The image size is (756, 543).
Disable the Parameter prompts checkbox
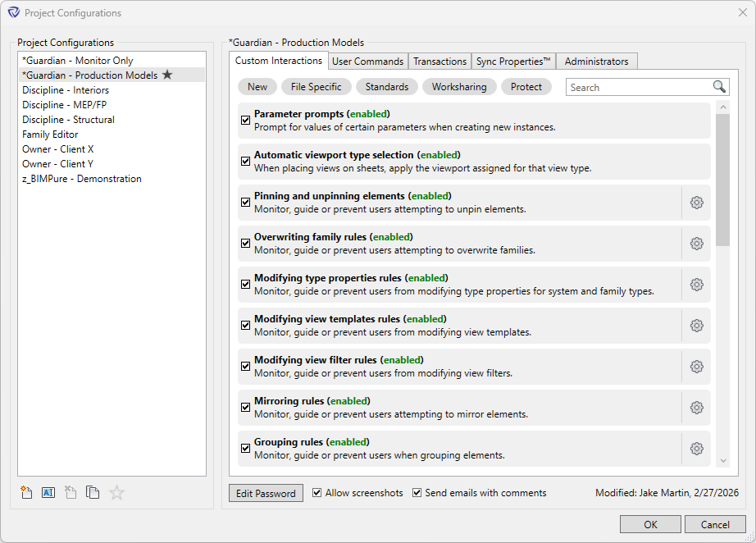point(245,119)
